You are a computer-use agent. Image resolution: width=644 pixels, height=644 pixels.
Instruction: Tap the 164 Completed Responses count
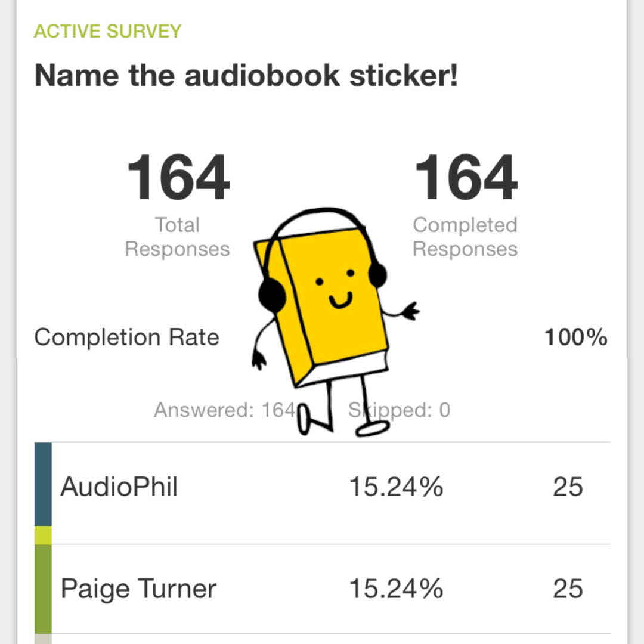click(465, 179)
